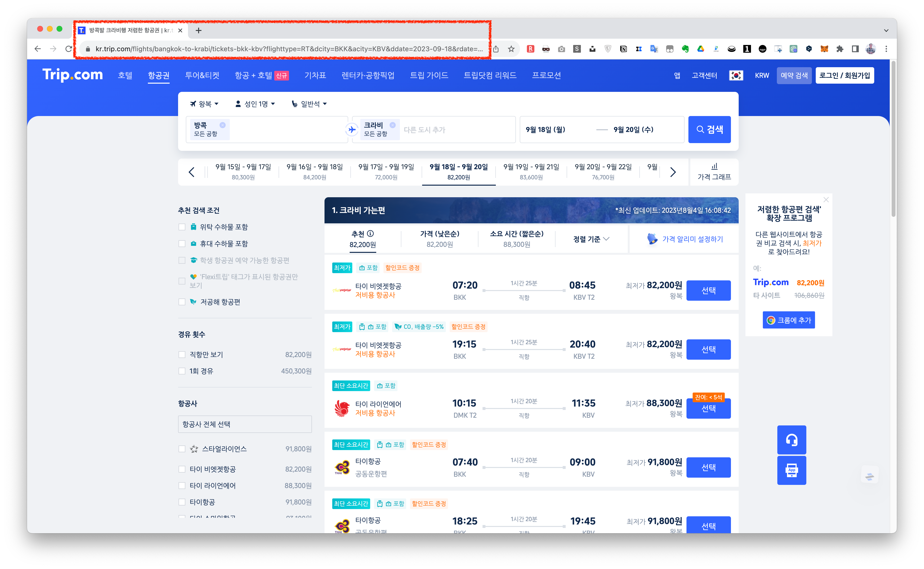Bookmark this page with the star icon

coord(511,49)
